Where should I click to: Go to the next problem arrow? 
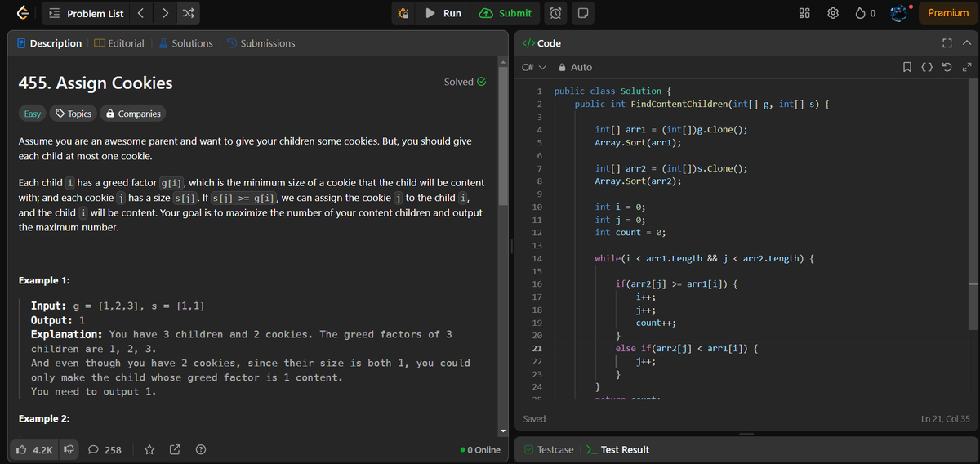pyautogui.click(x=164, y=13)
